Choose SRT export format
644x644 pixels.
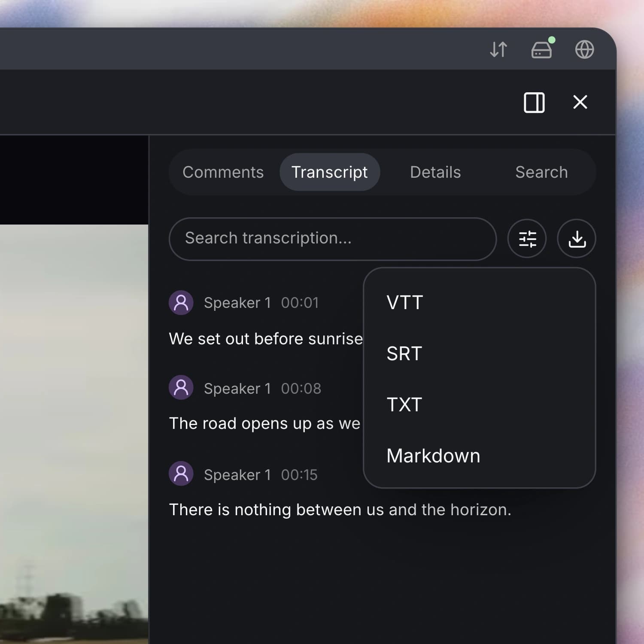[x=479, y=354]
